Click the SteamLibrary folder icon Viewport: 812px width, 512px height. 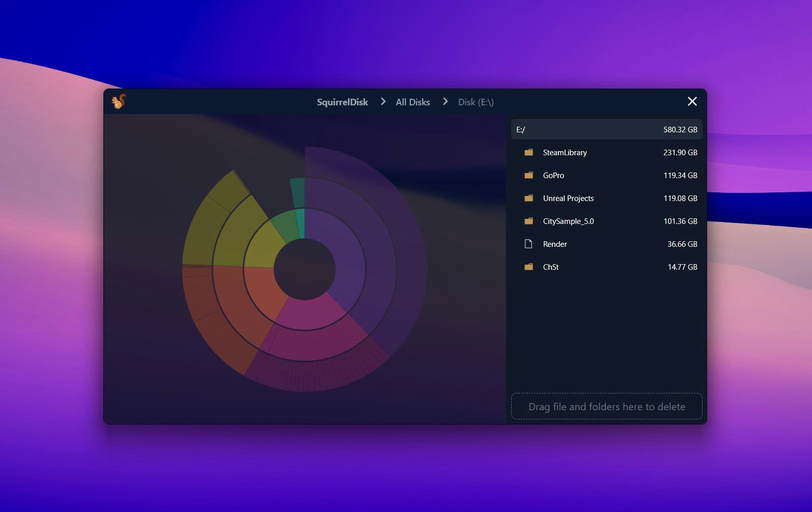click(528, 152)
